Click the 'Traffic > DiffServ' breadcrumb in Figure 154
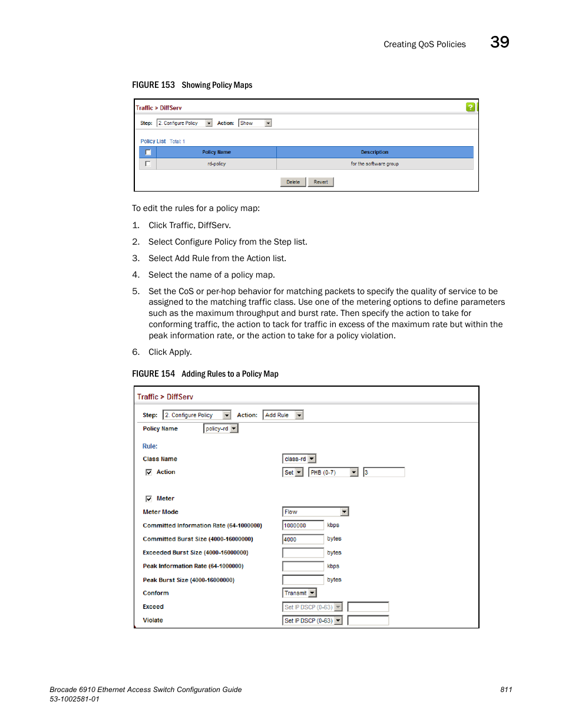562x728 pixels. [x=165, y=397]
